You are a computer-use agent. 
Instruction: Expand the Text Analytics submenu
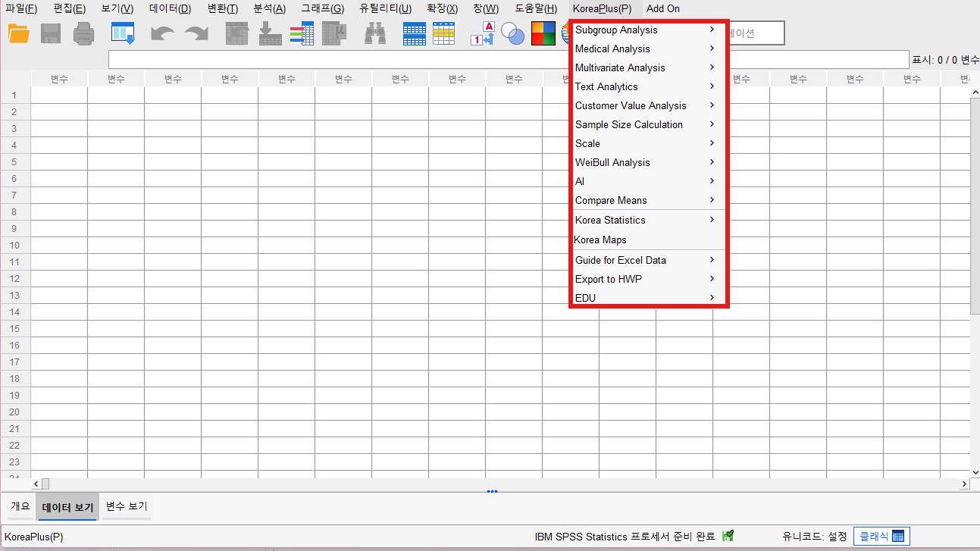click(x=647, y=86)
